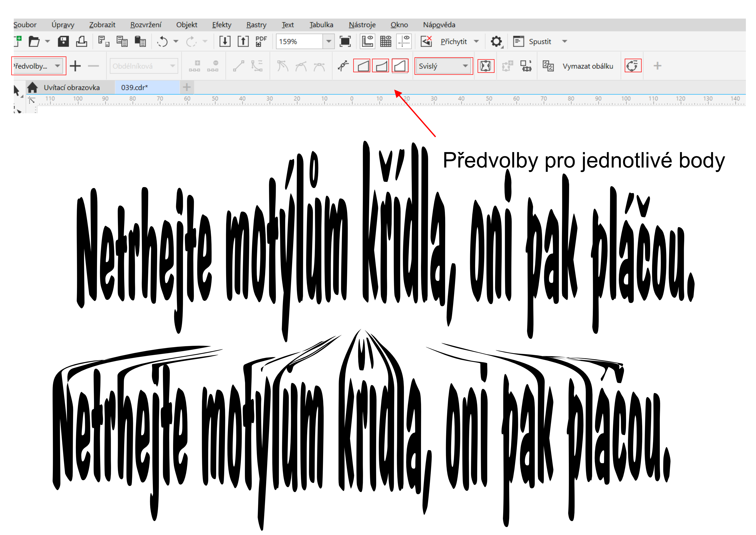Image resolution: width=756 pixels, height=535 pixels.
Task: Click the full-screen preview icon
Action: (345, 41)
